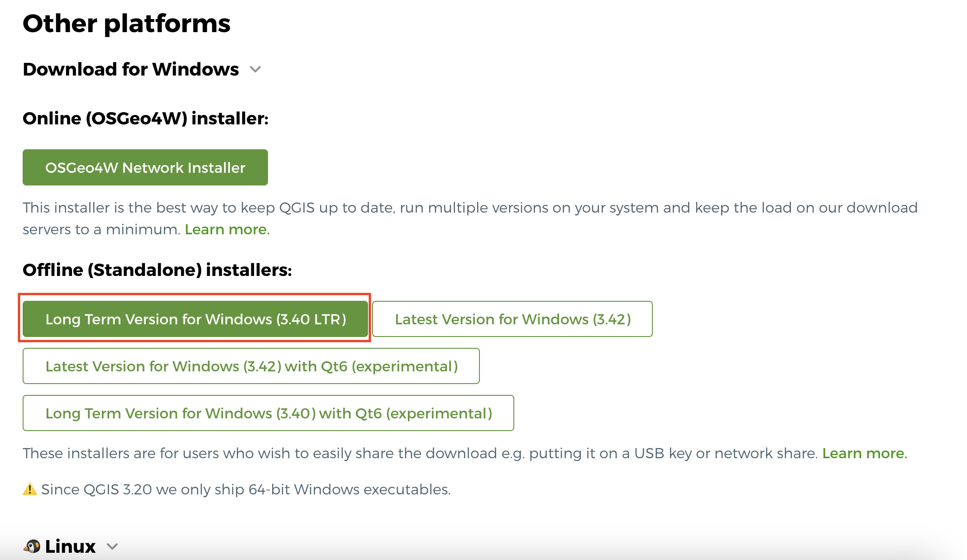Click the text 'servers to a minimum'

(101, 230)
